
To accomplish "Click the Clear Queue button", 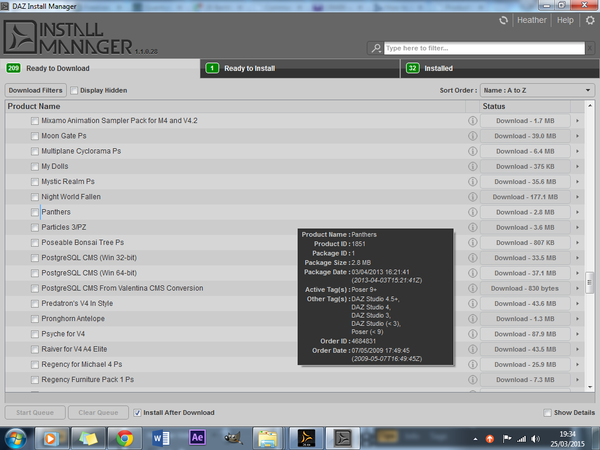I will [98, 412].
